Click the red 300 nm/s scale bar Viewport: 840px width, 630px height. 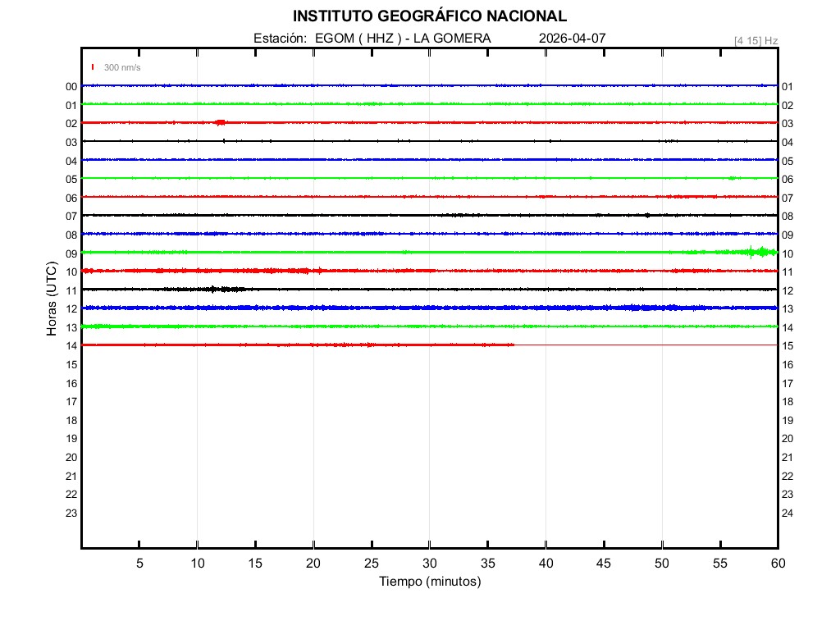(94, 67)
